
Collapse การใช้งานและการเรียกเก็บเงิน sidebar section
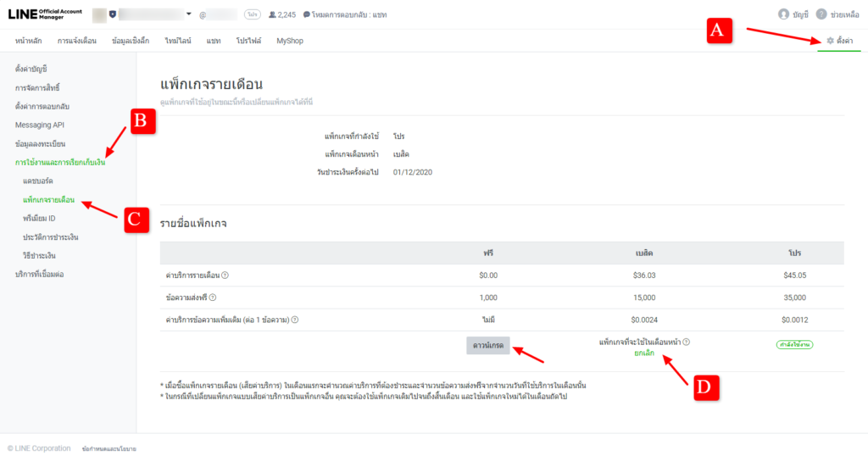click(60, 163)
